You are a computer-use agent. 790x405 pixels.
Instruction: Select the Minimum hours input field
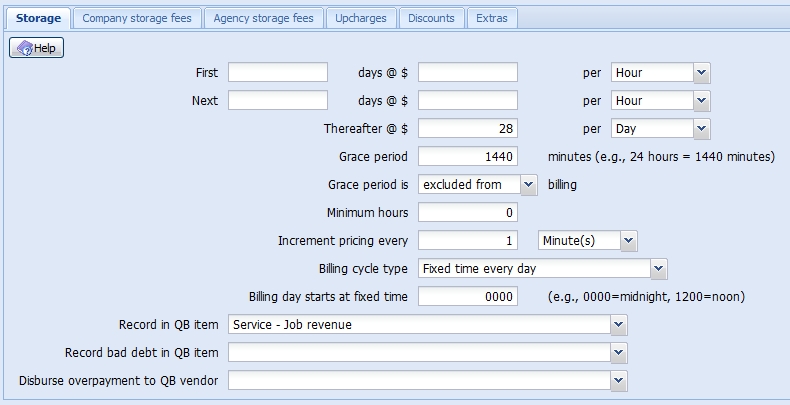(467, 212)
